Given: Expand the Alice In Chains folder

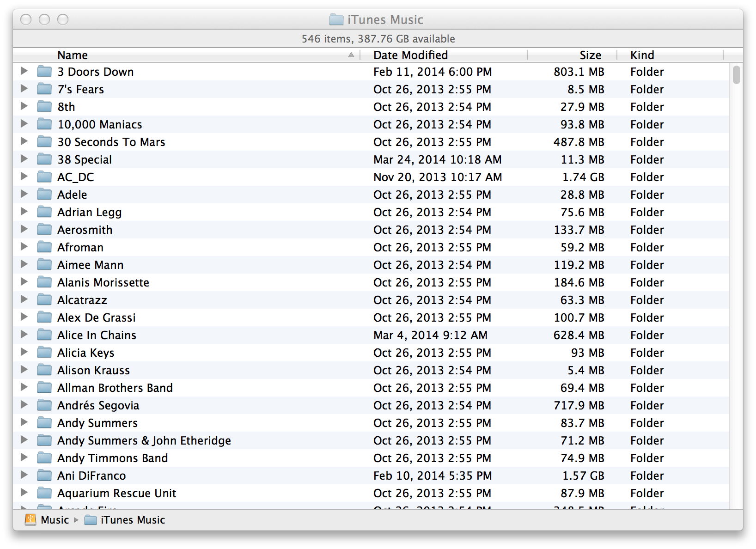Looking at the screenshot, I should coord(24,335).
